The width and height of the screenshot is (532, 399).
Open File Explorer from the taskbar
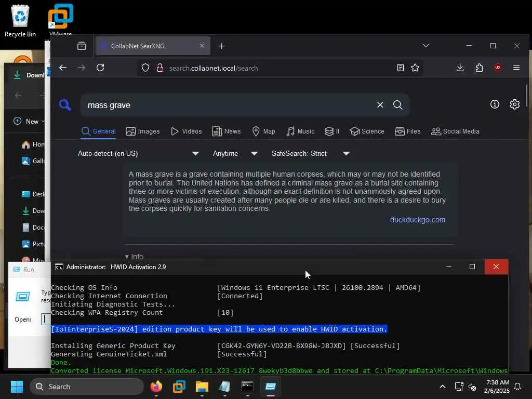click(x=202, y=387)
